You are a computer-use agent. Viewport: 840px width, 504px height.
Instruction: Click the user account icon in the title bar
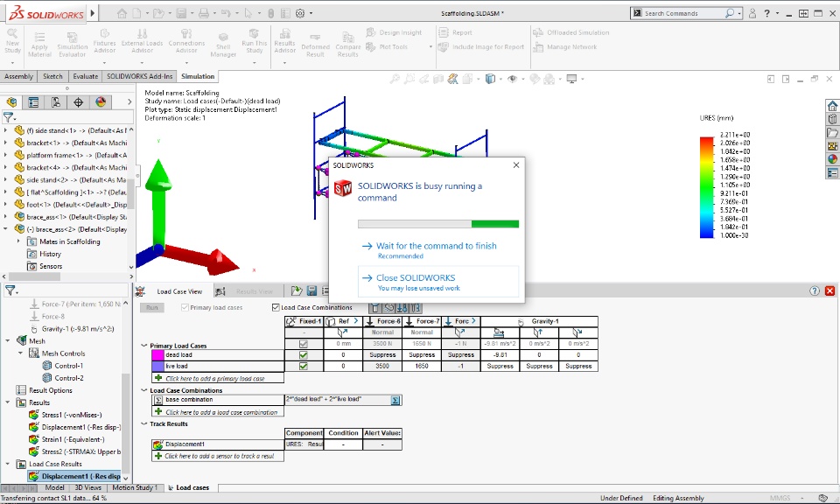[x=752, y=13]
